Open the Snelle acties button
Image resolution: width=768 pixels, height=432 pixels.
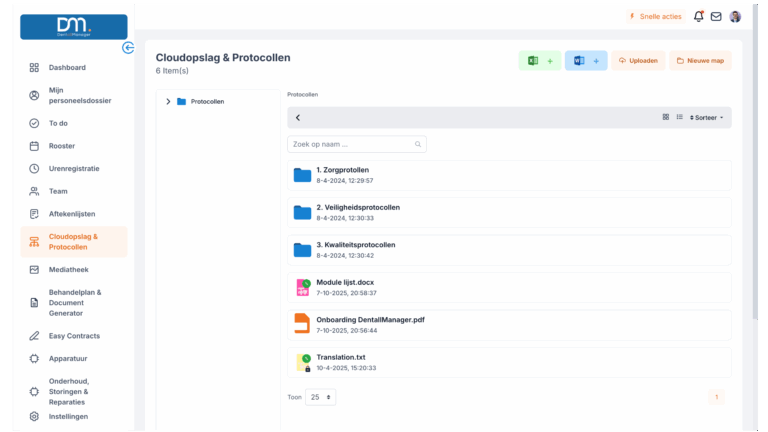click(x=655, y=17)
